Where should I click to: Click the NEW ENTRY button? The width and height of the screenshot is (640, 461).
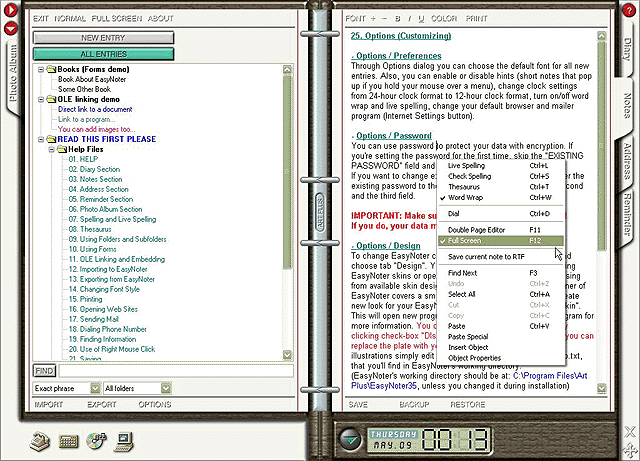click(103, 38)
